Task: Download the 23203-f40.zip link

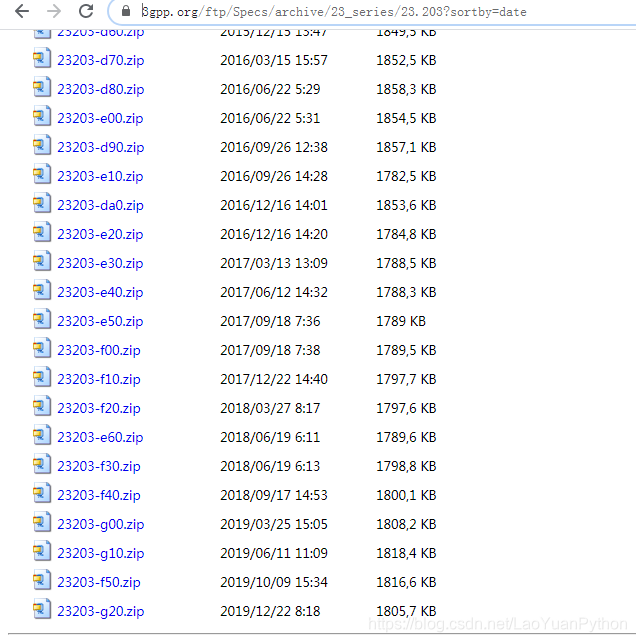Action: pos(99,495)
